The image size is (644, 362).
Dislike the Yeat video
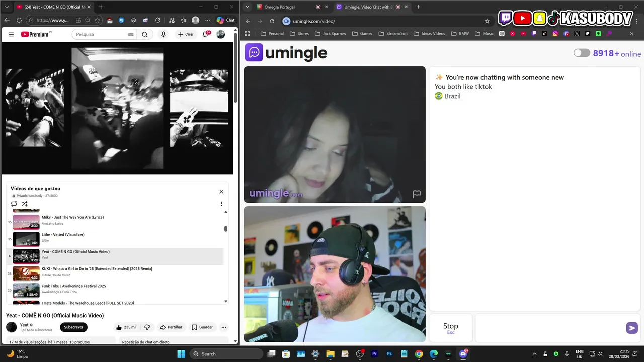(x=147, y=327)
